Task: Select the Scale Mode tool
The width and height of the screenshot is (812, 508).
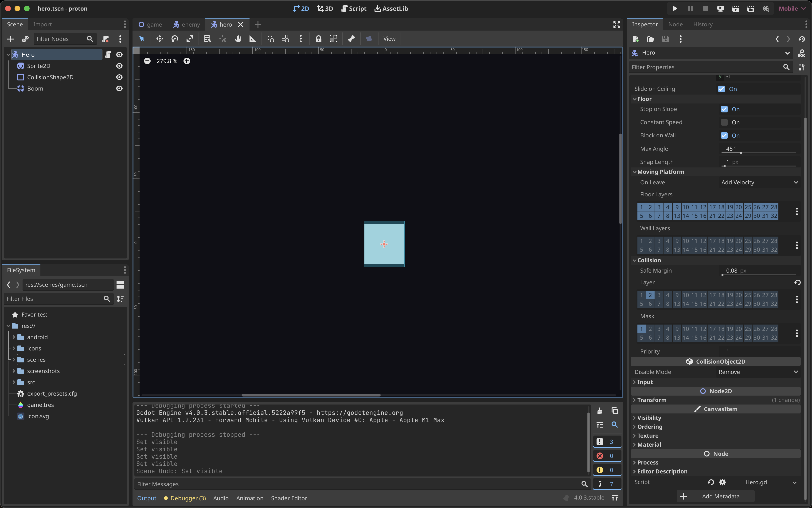Action: [x=190, y=39]
